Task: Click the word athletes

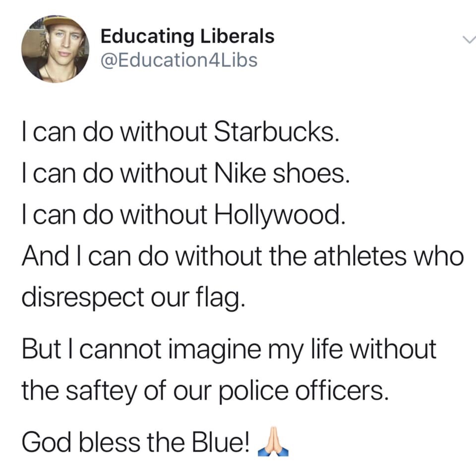Action: pyautogui.click(x=360, y=256)
